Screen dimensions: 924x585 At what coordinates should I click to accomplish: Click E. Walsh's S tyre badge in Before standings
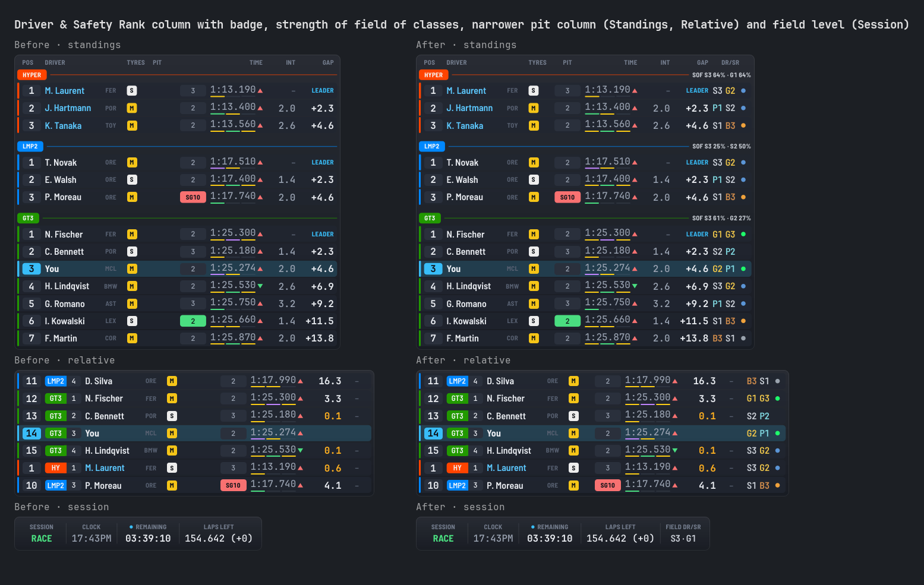(x=132, y=179)
